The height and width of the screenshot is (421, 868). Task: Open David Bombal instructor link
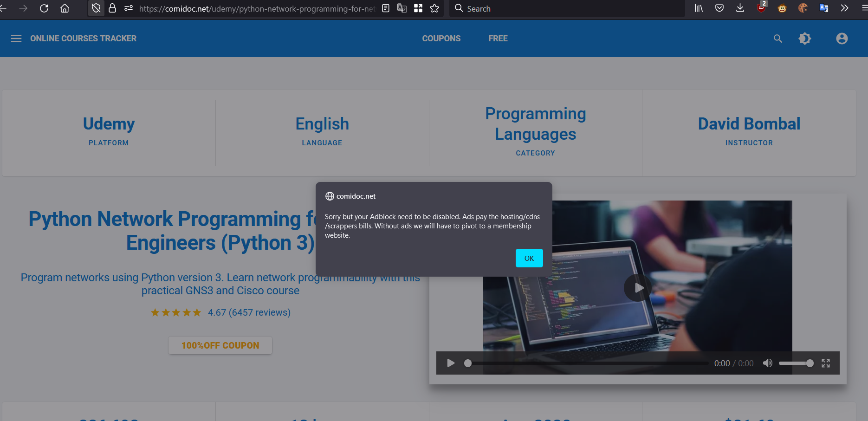(749, 124)
